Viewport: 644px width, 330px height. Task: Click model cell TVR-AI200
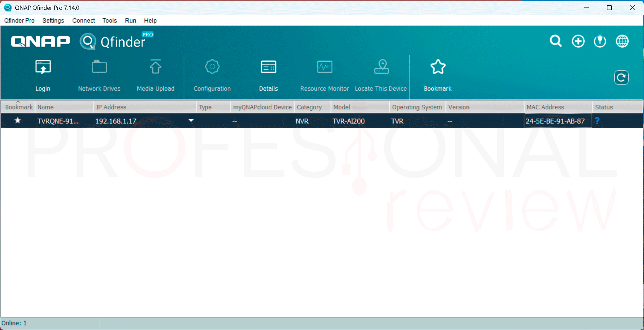click(x=349, y=121)
